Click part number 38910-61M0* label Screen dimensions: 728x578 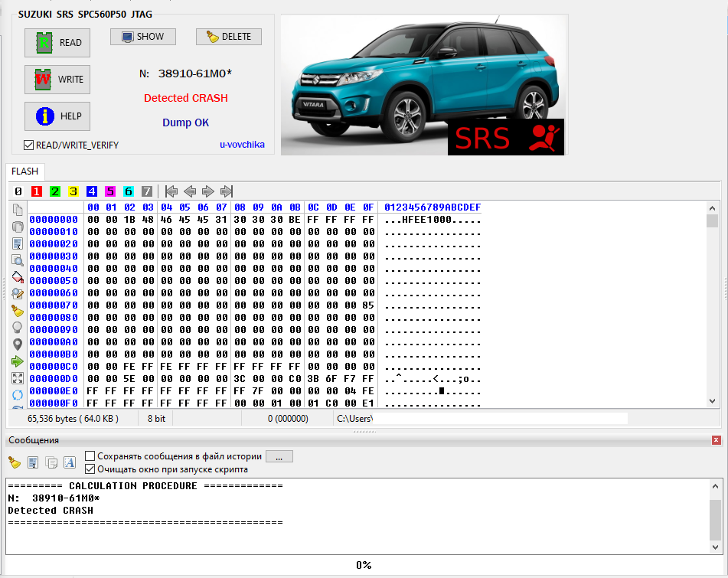click(x=195, y=73)
